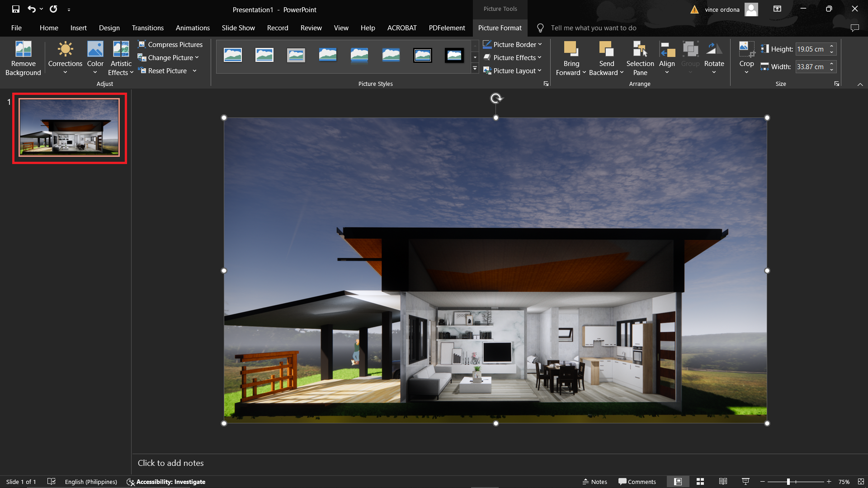The width and height of the screenshot is (868, 488).
Task: Open the Color adjustment tool
Action: tap(95, 58)
